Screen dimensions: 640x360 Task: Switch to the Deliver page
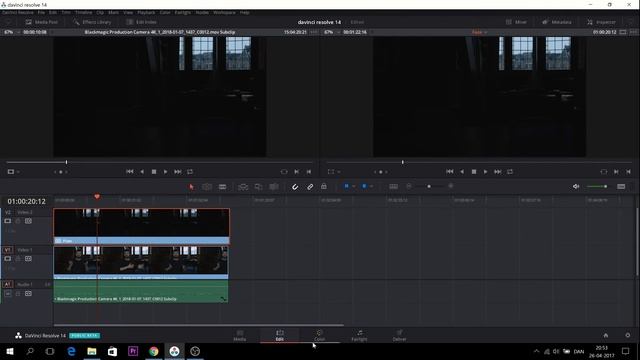click(x=399, y=336)
